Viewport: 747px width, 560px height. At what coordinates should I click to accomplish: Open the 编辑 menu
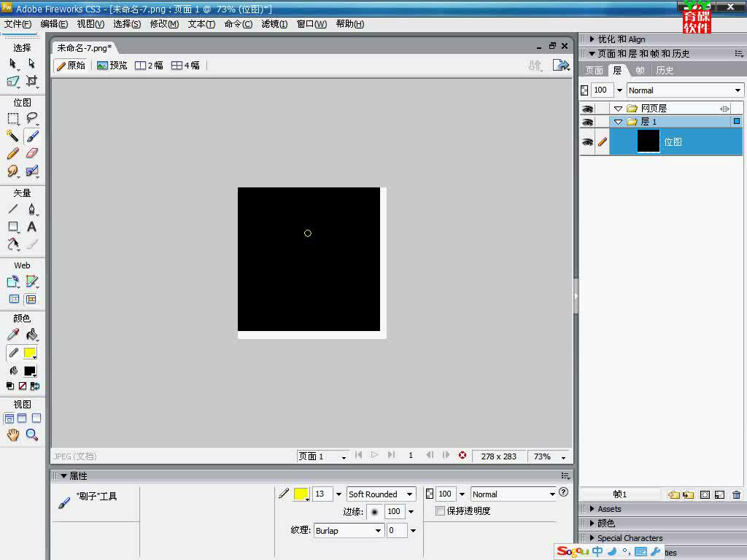click(x=54, y=24)
